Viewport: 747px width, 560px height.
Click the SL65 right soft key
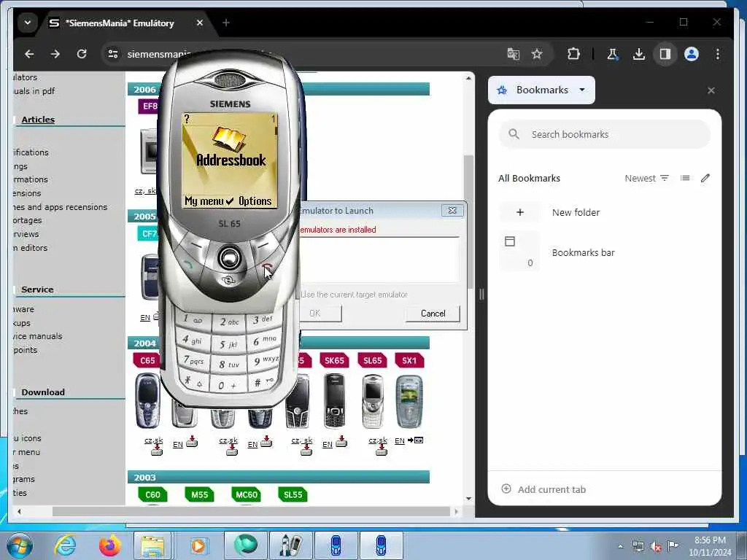263,244
